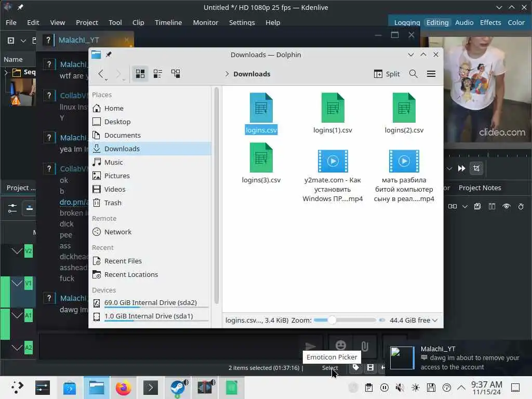The image size is (532, 399).
Task: Adjust the Dolphin zoom slider
Action: point(345,320)
